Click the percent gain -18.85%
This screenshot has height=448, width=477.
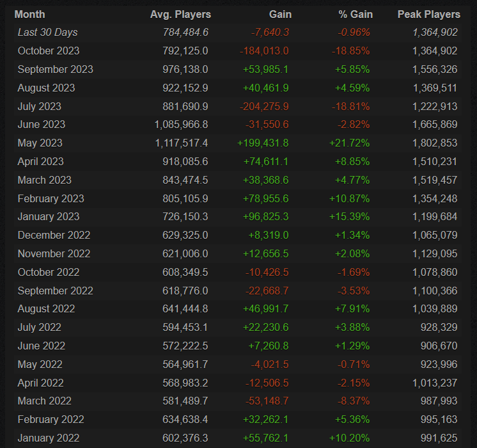351,51
